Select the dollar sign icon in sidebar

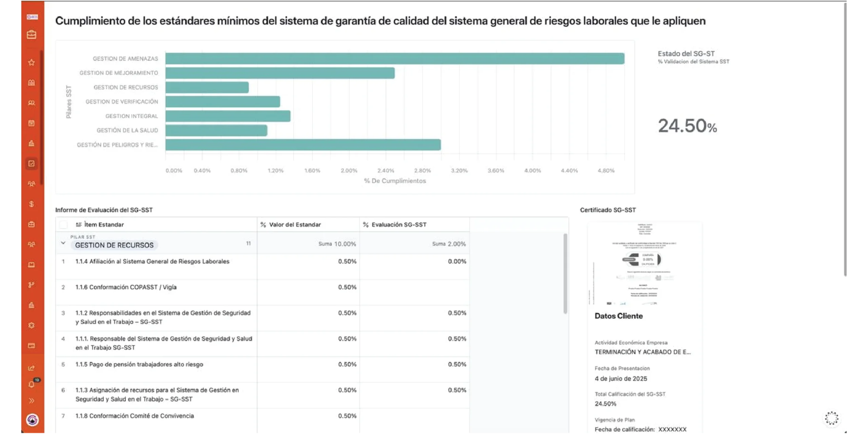pos(32,204)
